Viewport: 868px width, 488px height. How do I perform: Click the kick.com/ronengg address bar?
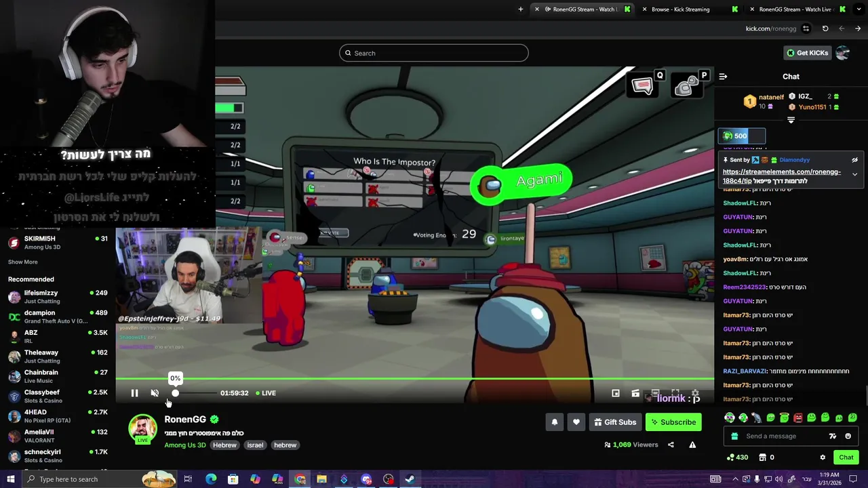(x=770, y=28)
